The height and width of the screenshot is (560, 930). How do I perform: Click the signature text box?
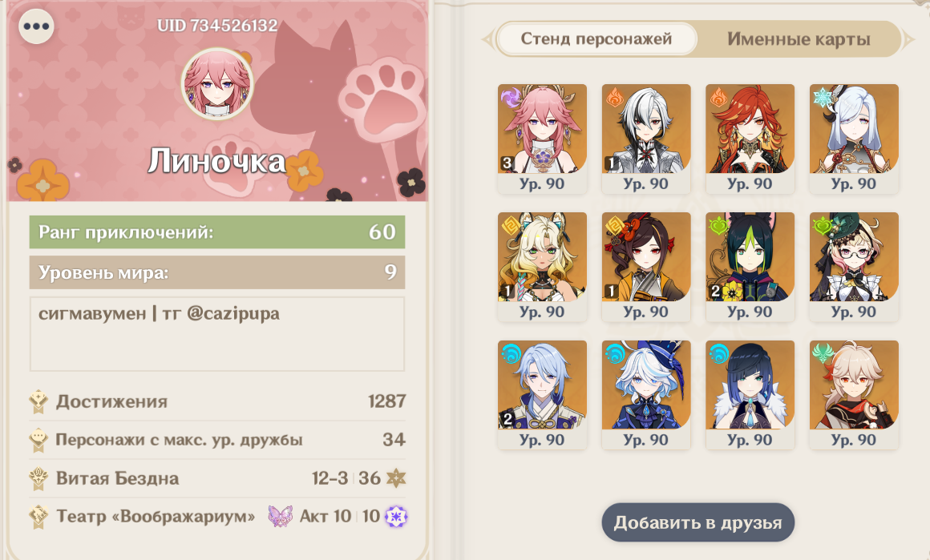[217, 334]
